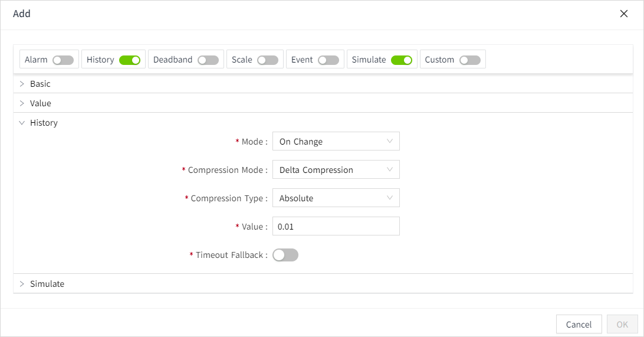
Task: Close the Add dialog with X icon
Action: 624,14
